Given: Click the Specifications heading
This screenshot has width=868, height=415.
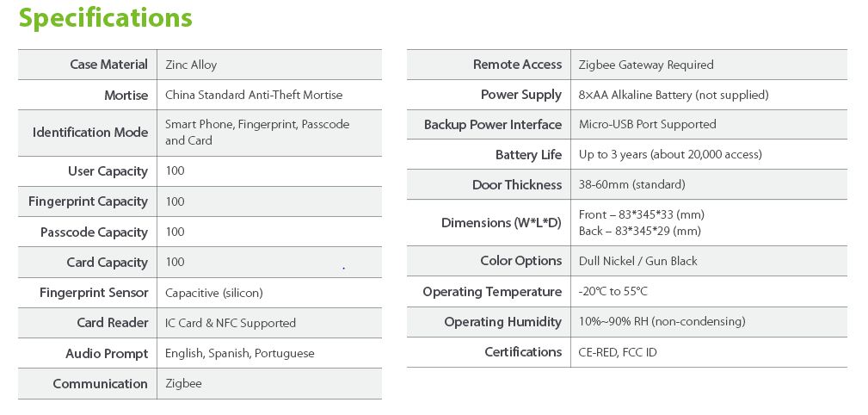Looking at the screenshot, I should (x=106, y=18).
